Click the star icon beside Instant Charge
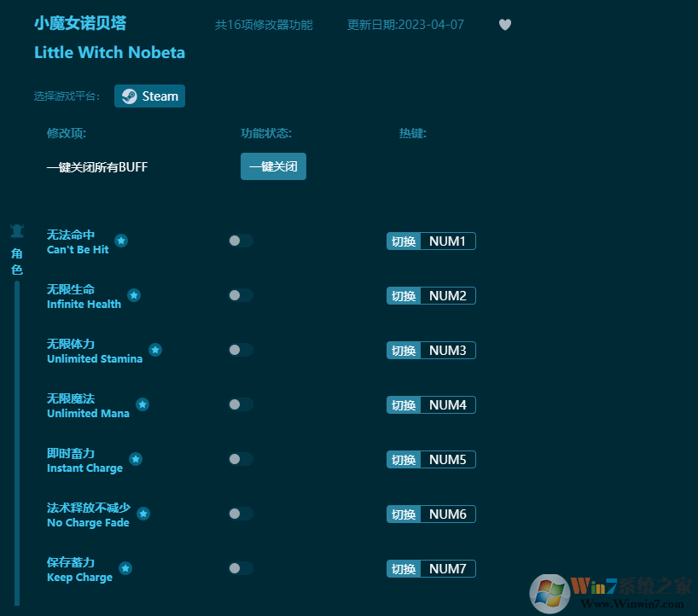The width and height of the screenshot is (698, 616). 136,459
